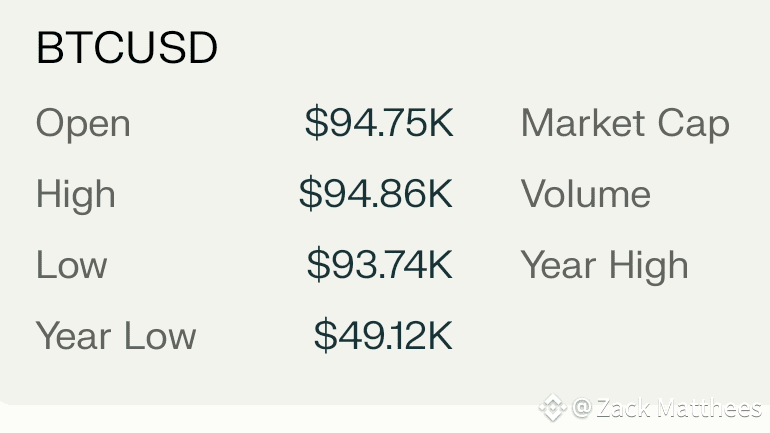Click the Year High label

pos(605,265)
